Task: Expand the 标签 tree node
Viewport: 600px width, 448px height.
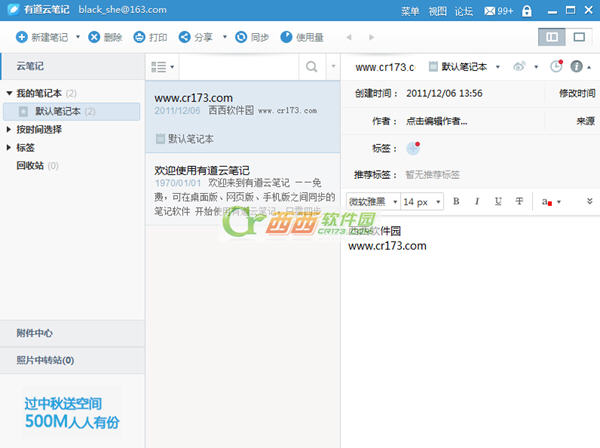Action: (x=9, y=147)
